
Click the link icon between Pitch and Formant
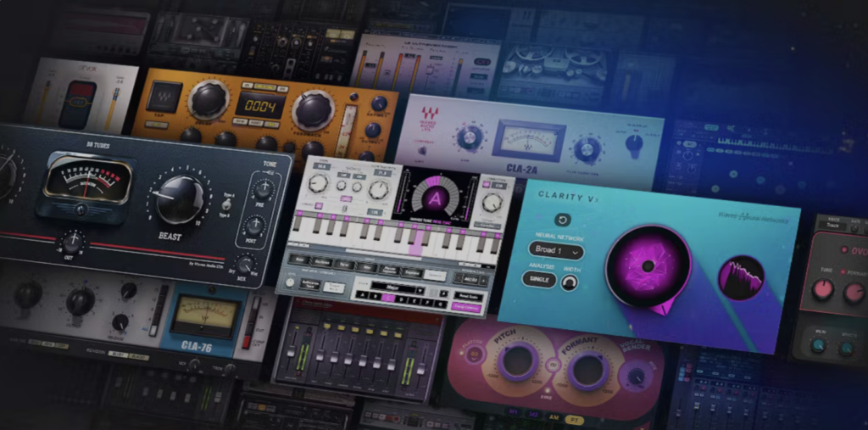(552, 366)
